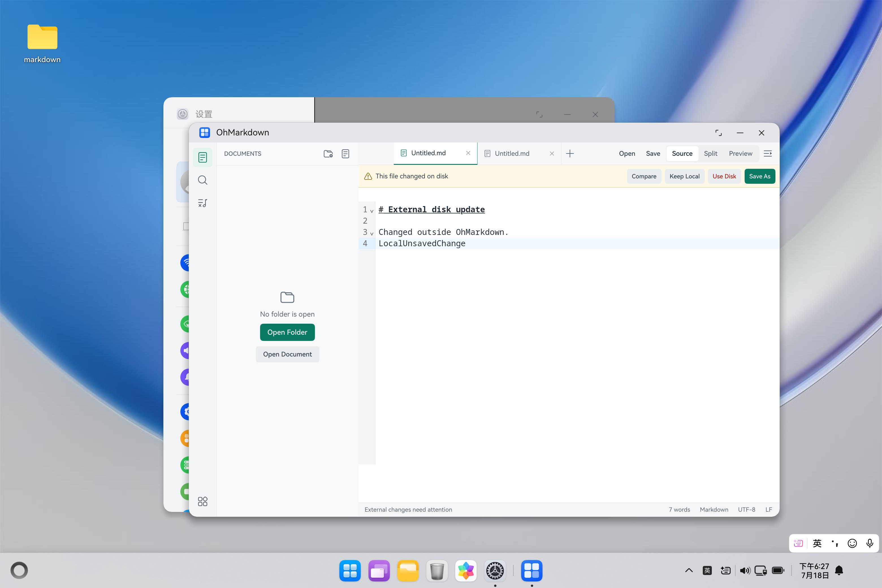Click the LF line ending status entry
This screenshot has width=882, height=588.
[768, 510]
